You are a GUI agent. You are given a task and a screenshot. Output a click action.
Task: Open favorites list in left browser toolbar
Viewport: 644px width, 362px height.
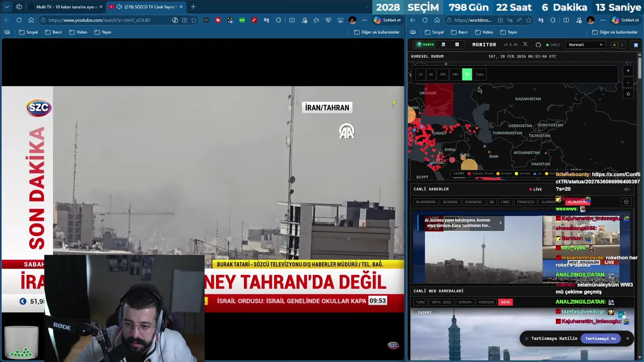tap(316, 20)
